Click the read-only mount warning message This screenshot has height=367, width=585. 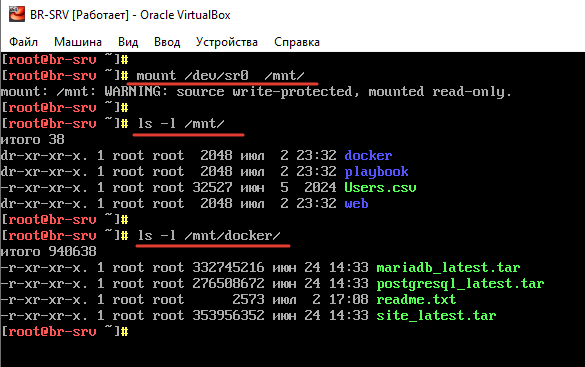(256, 92)
